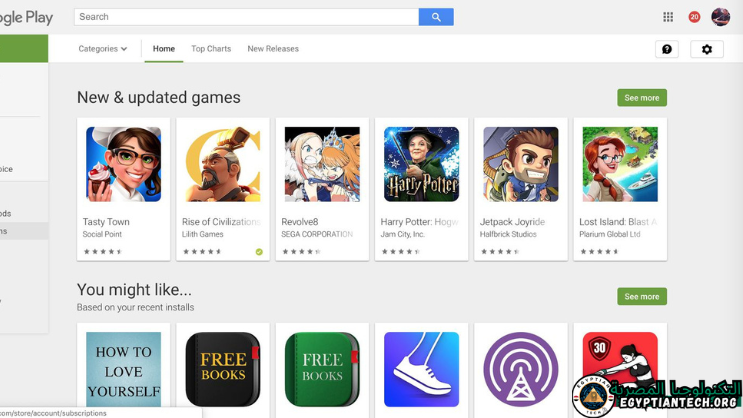Screen dimensions: 743x418
Task: Open the purple podcast antenna app icon
Action: click(521, 369)
